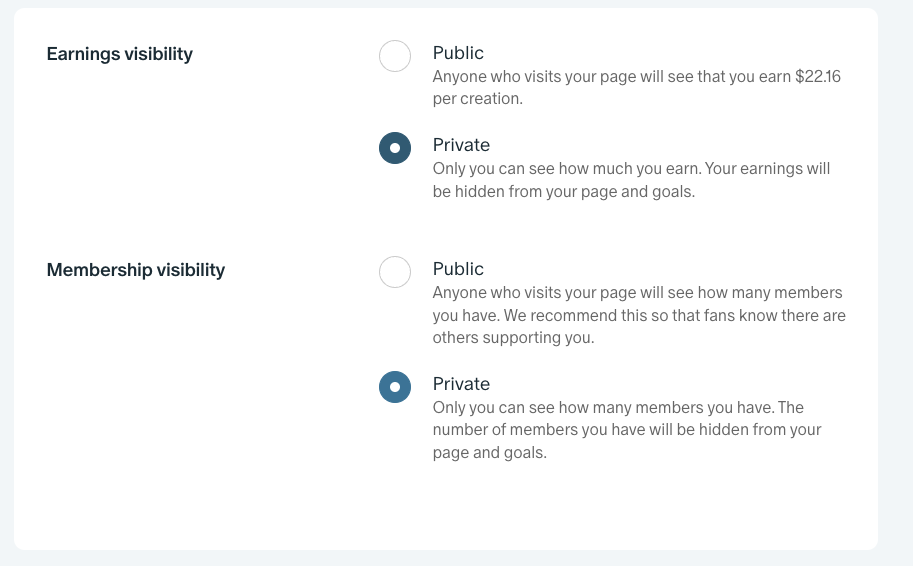Click the $22.16 earnings amount text

tap(818, 76)
